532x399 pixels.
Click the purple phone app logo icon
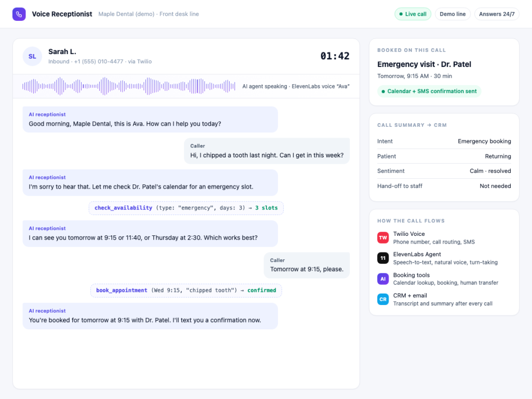coord(19,14)
